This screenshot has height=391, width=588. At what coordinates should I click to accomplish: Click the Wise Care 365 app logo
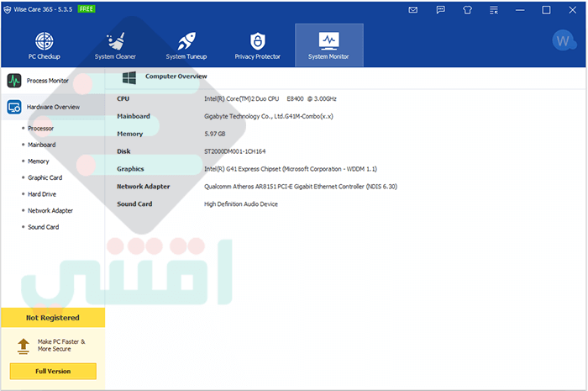point(8,9)
